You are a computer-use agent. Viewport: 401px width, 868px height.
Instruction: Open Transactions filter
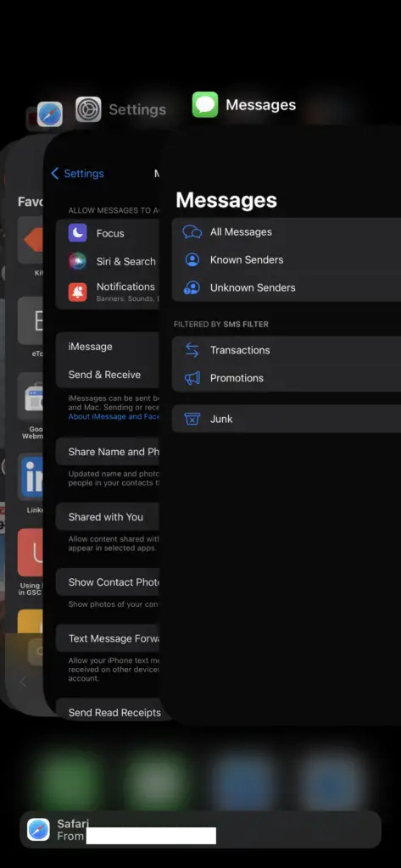pyautogui.click(x=287, y=350)
